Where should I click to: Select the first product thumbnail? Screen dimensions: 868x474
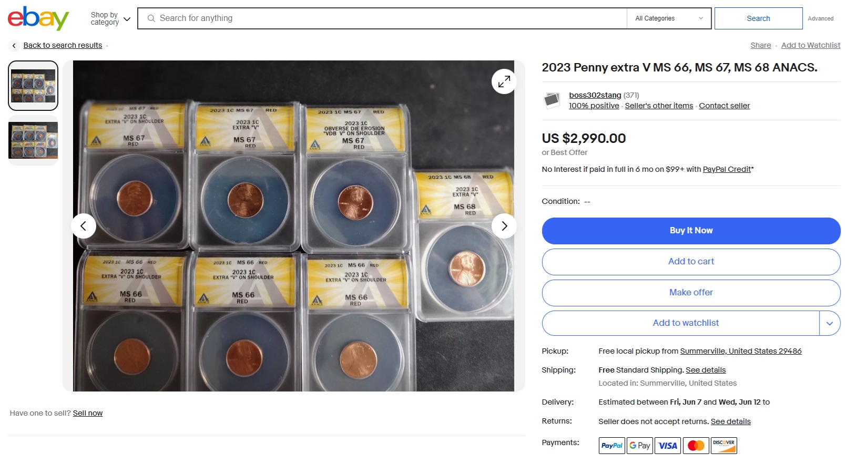[x=33, y=86]
